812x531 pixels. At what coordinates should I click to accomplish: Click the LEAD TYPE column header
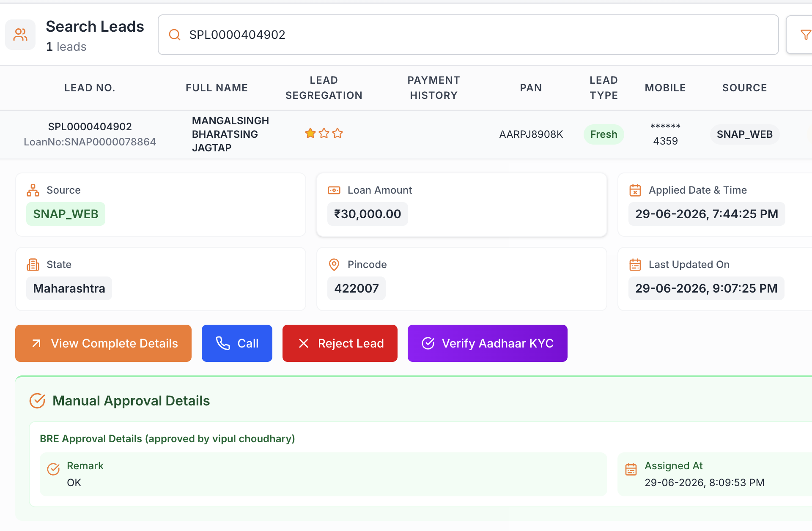click(x=604, y=88)
